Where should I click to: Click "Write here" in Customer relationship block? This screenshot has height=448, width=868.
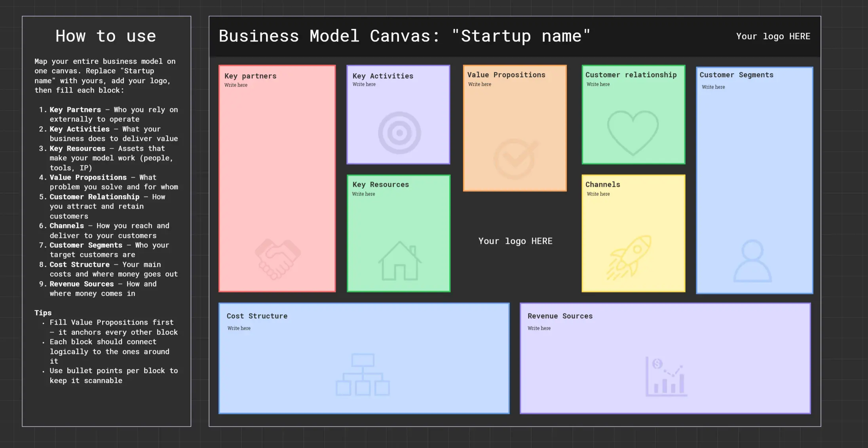click(x=598, y=84)
